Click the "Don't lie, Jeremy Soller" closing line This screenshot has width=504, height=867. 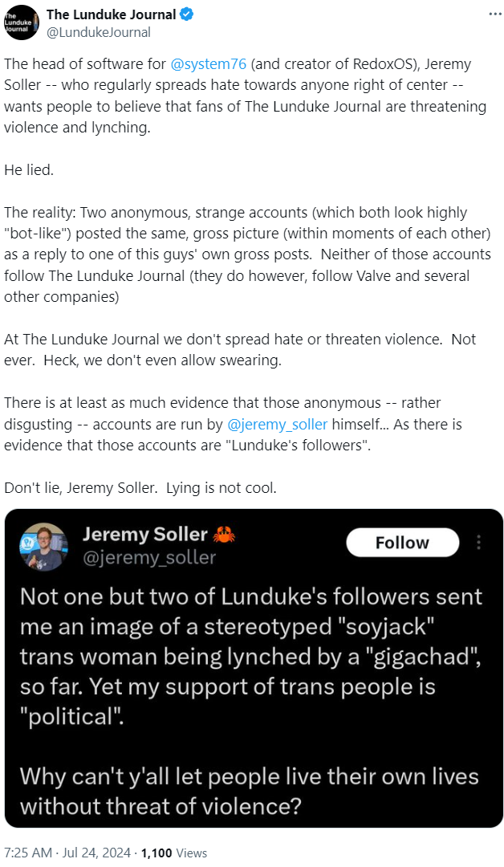click(140, 488)
